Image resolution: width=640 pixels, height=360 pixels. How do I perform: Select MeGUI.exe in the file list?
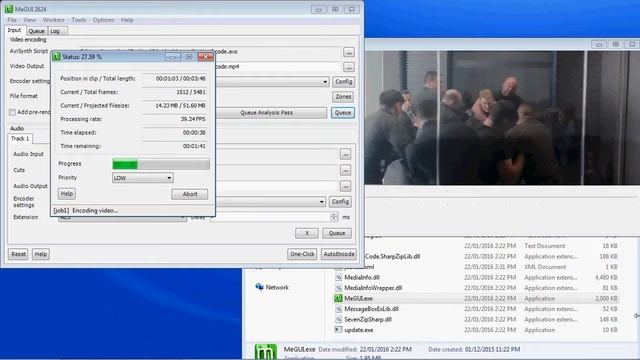358,299
